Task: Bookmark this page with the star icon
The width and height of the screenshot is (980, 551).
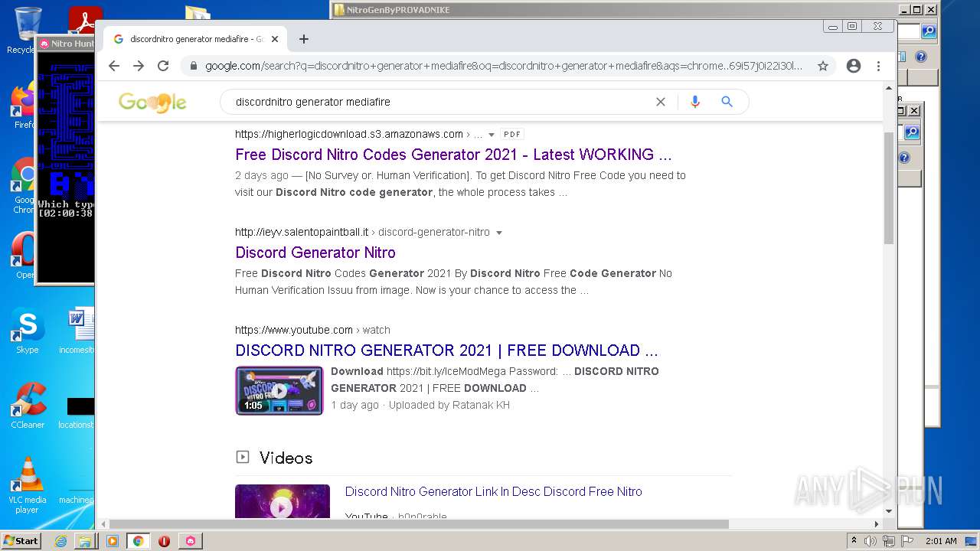Action: tap(823, 66)
